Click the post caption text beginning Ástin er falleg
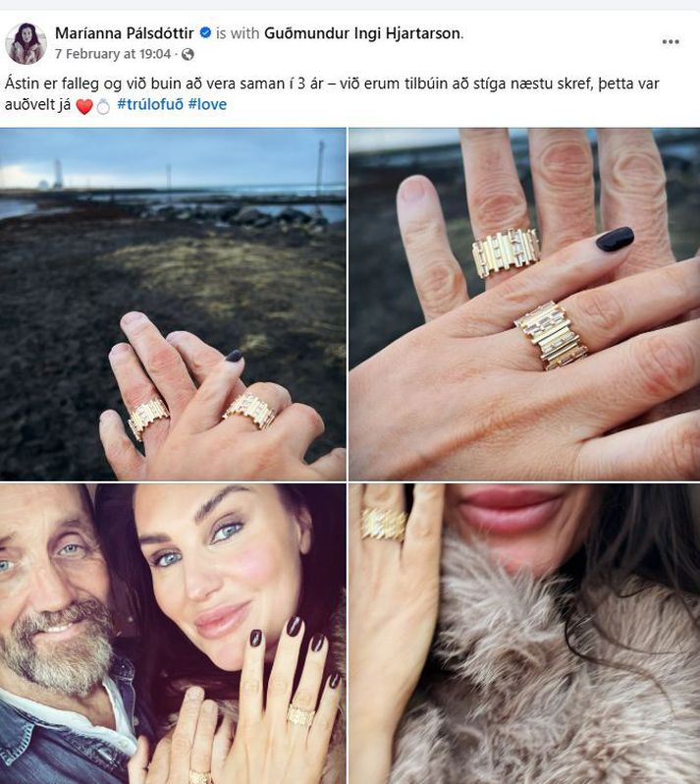This screenshot has height=784, width=700. pos(332,93)
